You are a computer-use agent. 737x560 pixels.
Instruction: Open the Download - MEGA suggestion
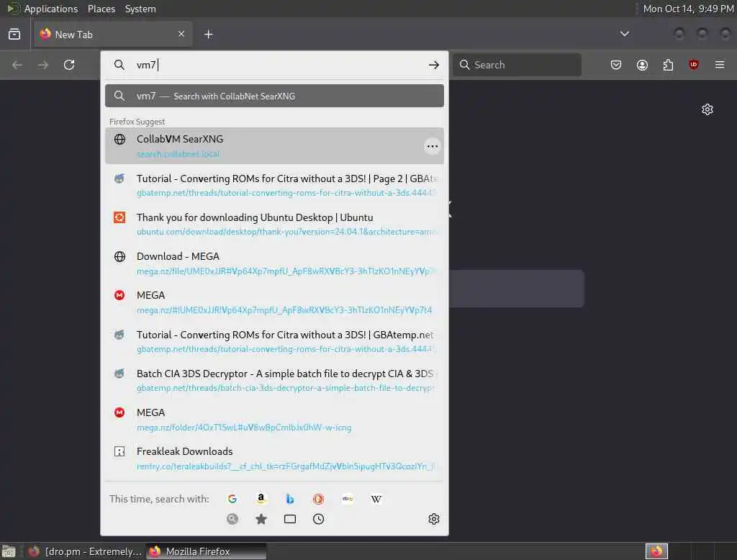click(274, 263)
